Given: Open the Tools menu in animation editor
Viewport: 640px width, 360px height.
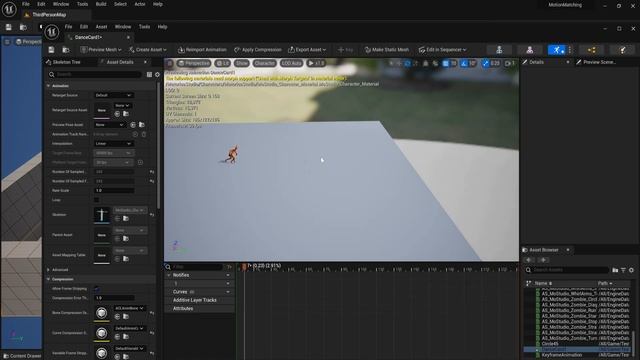Looking at the screenshot, I should click(144, 27).
